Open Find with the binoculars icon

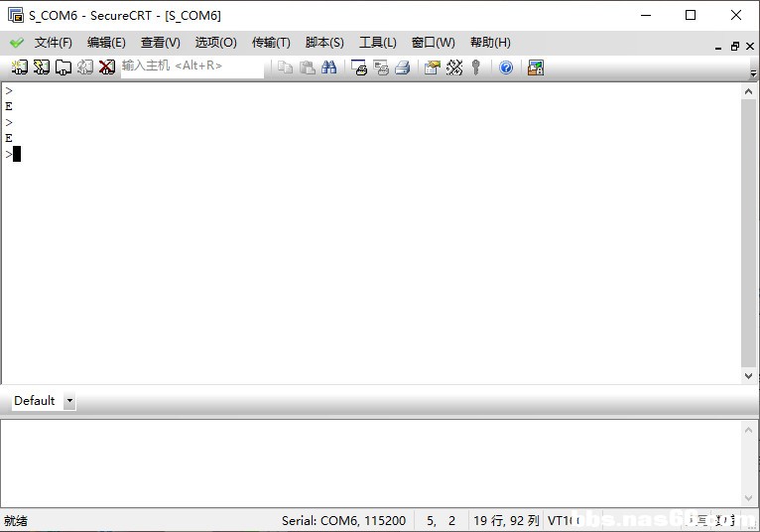click(x=329, y=67)
